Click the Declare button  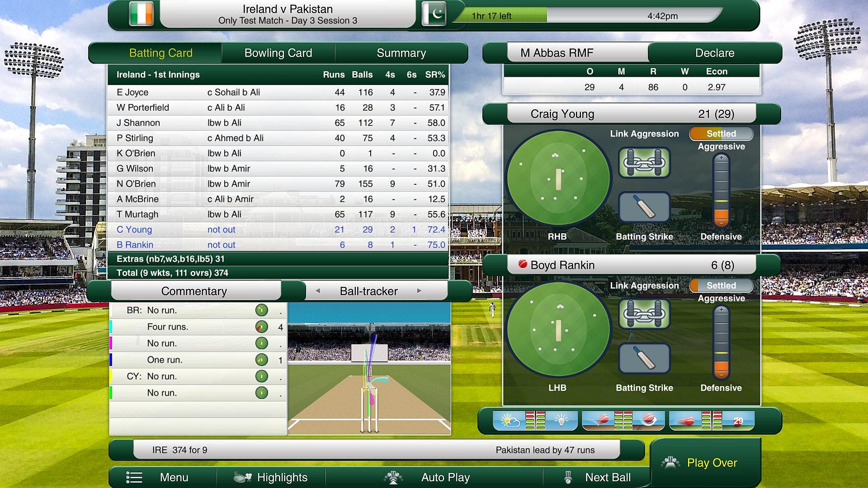[714, 53]
